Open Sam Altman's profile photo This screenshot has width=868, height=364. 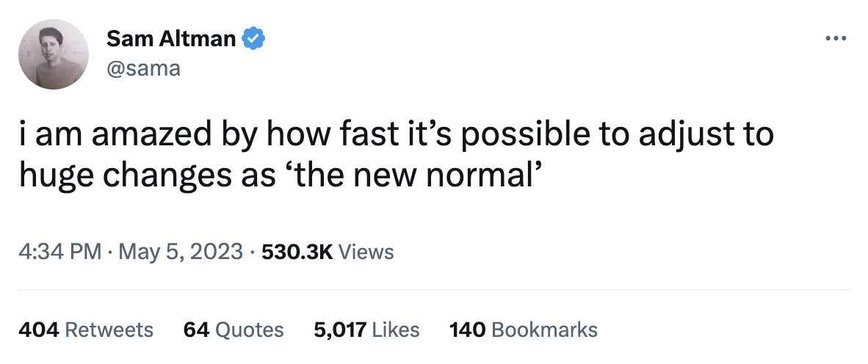click(53, 54)
